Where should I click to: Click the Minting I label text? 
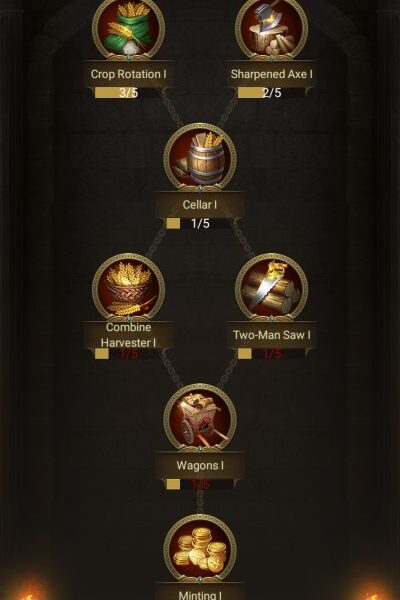[200, 595]
